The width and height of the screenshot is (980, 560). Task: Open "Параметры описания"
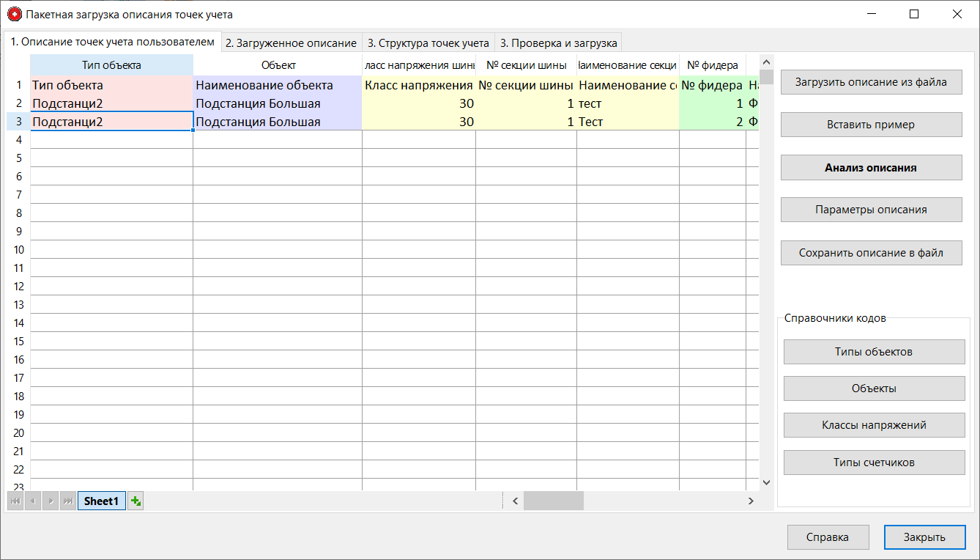(x=871, y=210)
